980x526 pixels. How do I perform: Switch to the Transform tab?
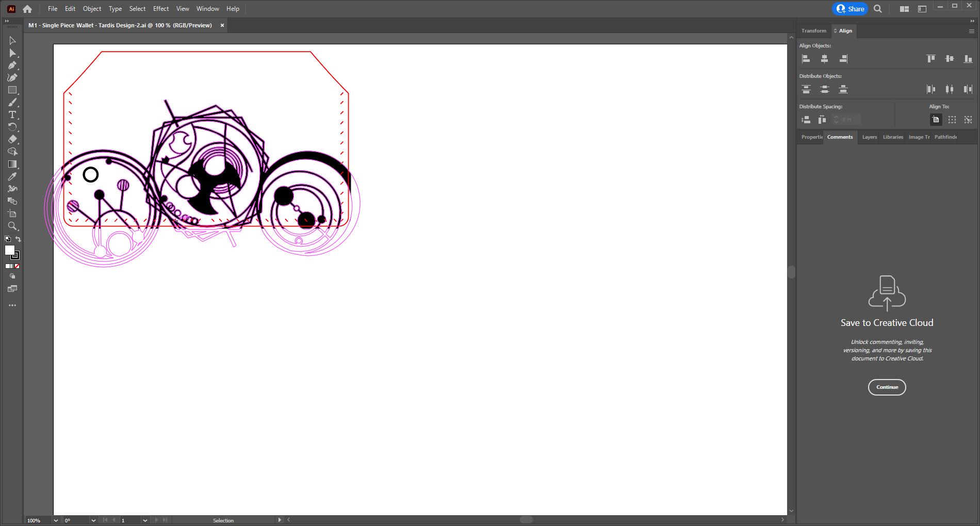click(x=814, y=31)
